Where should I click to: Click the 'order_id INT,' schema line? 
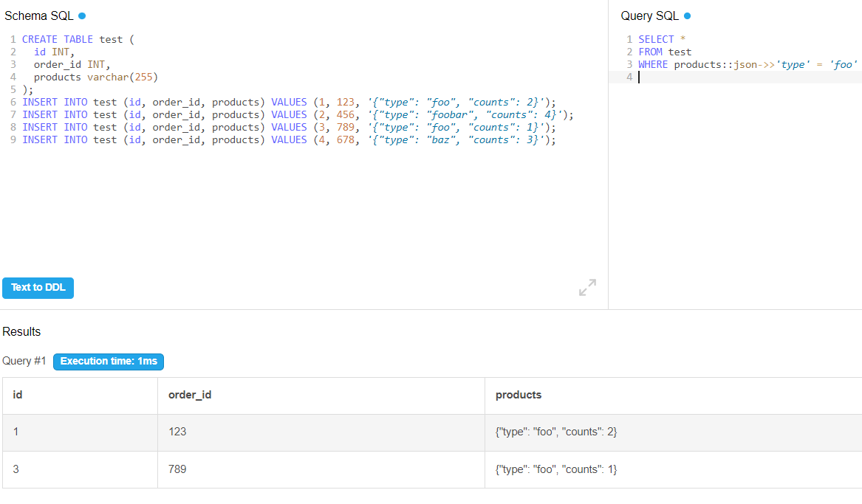point(72,65)
